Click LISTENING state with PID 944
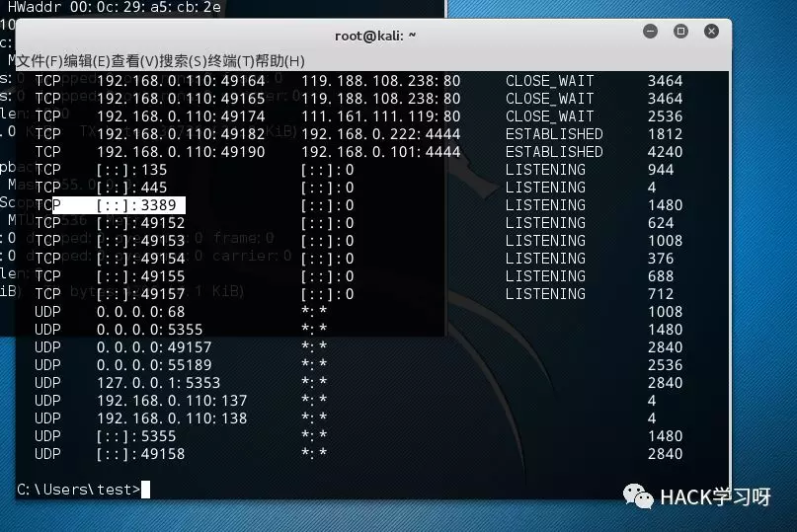Viewport: 797px width, 532px height. coord(545,170)
